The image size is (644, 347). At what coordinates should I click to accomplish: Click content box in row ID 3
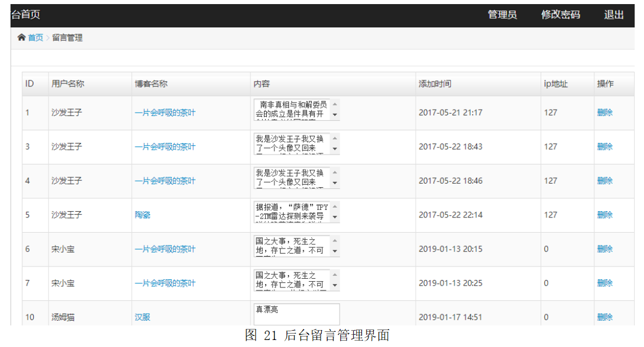point(297,143)
